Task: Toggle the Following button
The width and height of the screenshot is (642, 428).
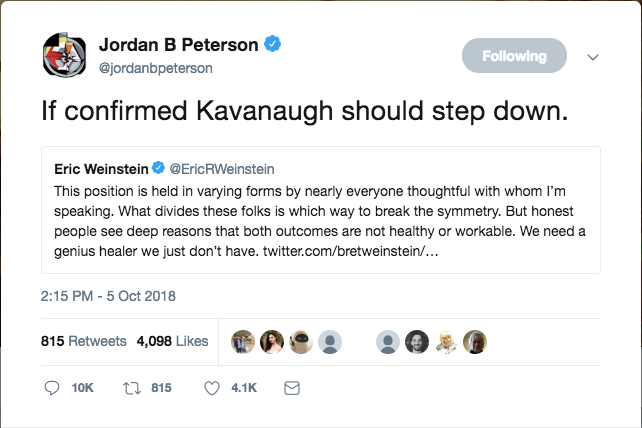Action: point(514,56)
